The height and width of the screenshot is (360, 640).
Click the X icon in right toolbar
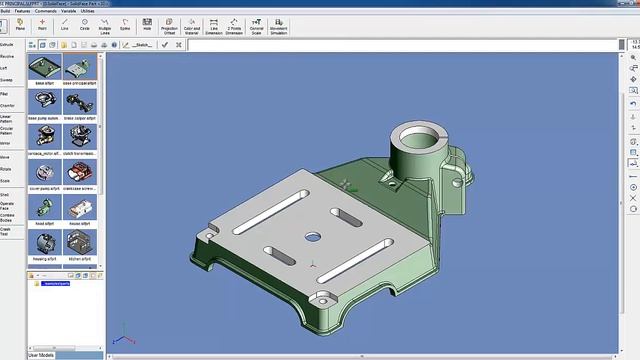pyautogui.click(x=633, y=198)
